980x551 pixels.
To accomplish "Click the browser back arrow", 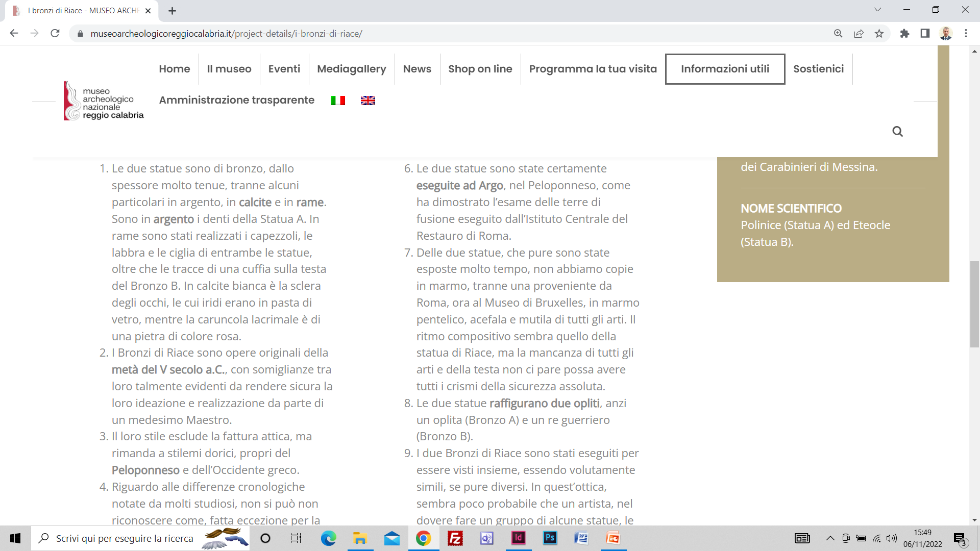I will [x=14, y=33].
